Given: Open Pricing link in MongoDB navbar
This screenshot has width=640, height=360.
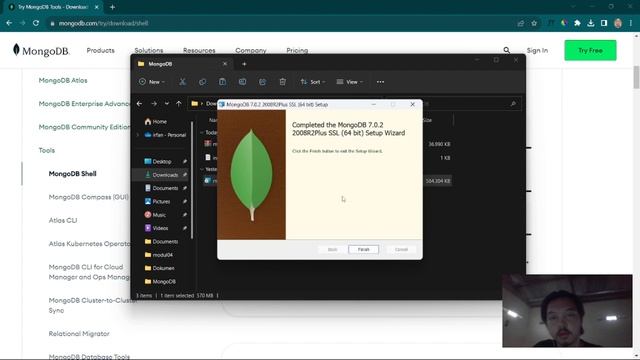Looking at the screenshot, I should pyautogui.click(x=297, y=51).
